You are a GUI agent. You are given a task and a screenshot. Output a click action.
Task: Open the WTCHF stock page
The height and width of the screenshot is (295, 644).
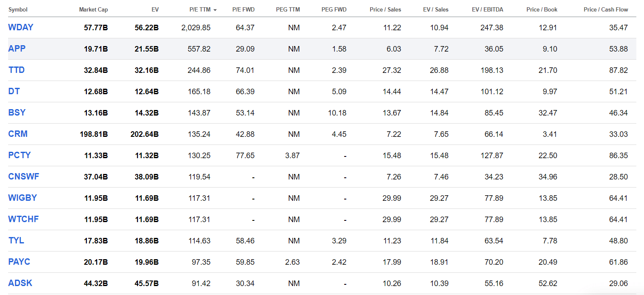click(x=23, y=219)
